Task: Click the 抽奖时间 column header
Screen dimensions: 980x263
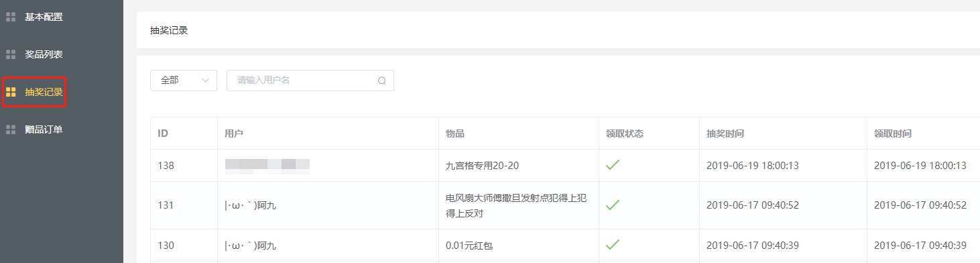Action: 725,134
